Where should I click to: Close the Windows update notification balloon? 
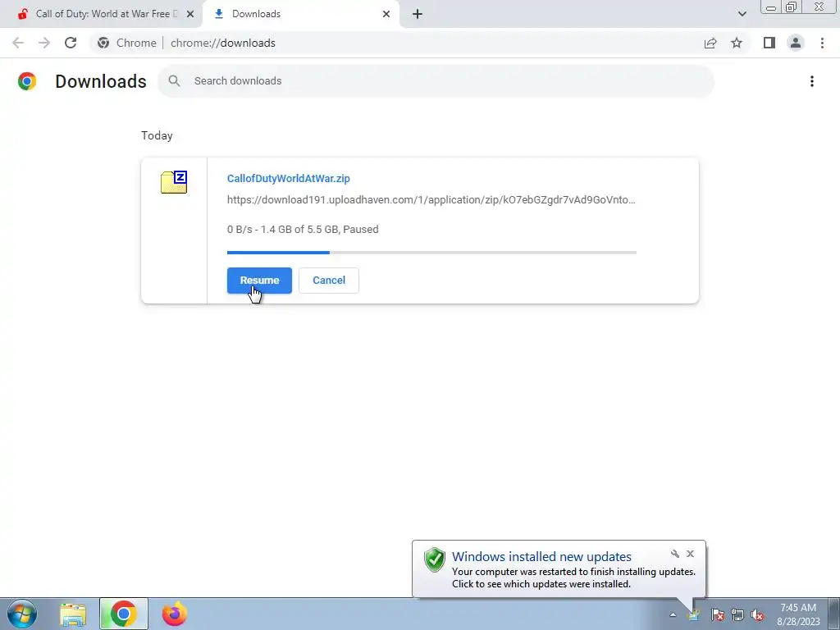(x=690, y=554)
